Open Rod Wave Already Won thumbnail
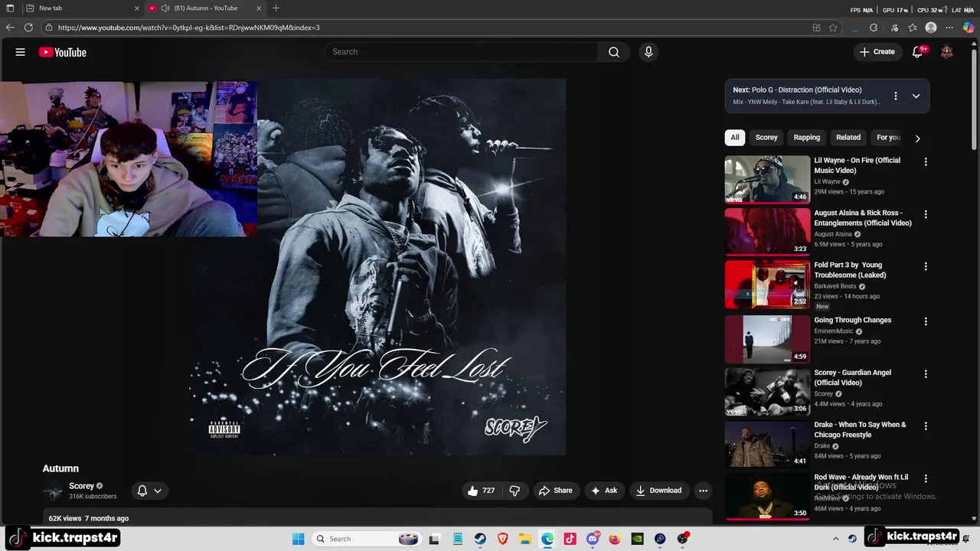Image resolution: width=980 pixels, height=551 pixels. point(767,497)
